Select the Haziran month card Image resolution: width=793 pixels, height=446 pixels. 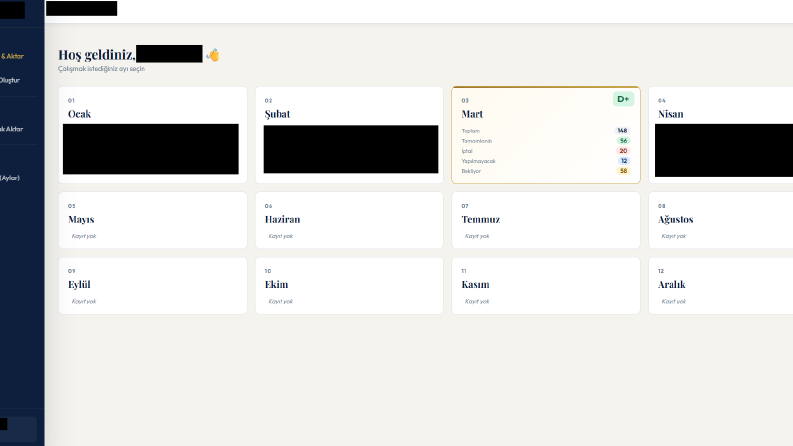coord(349,220)
